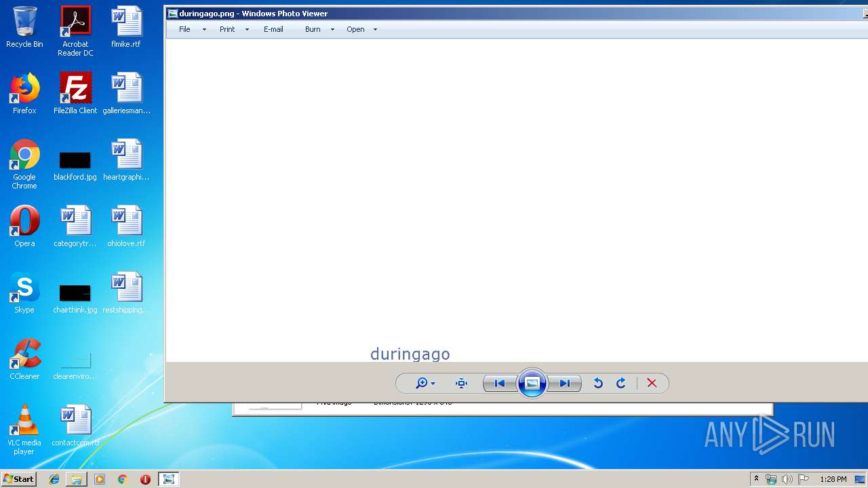Click the 1:28 PM clock
Viewport: 868px width, 488px height.
click(833, 479)
